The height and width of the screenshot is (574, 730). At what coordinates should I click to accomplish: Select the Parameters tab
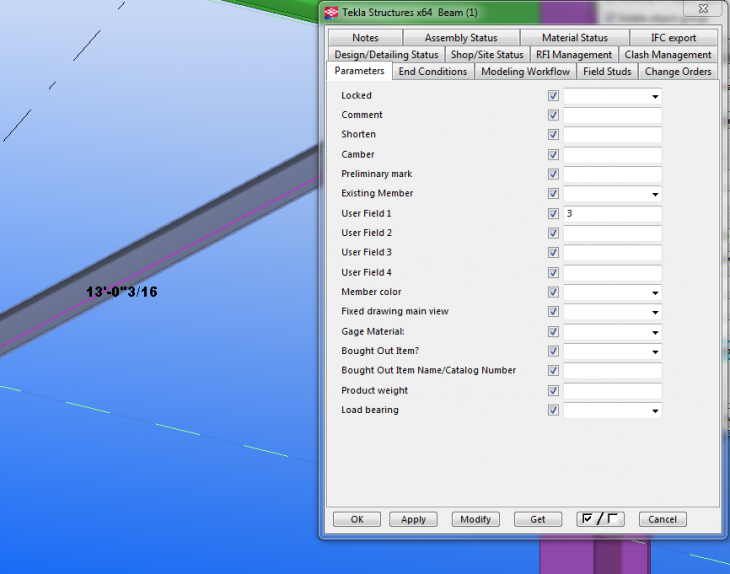(x=359, y=71)
